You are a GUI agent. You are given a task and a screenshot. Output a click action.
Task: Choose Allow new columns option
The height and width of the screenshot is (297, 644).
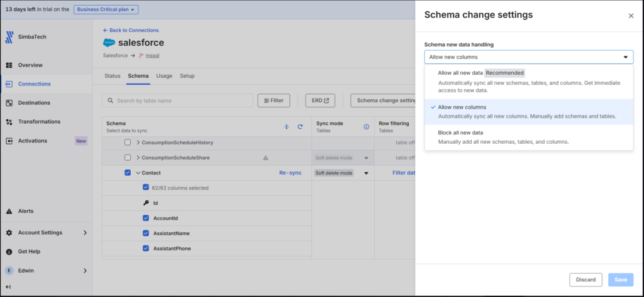pos(528,112)
